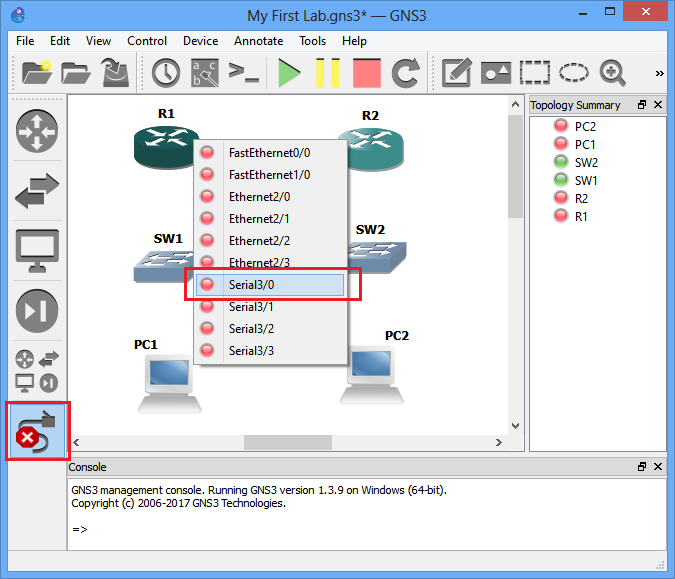This screenshot has height=579, width=675.
Task: Suspend all devices with yellow pause button
Action: coord(328,73)
